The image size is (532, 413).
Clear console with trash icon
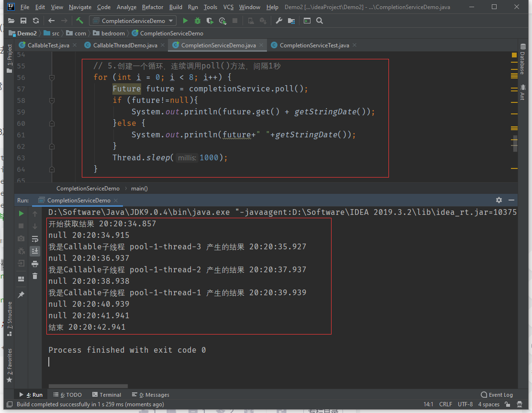[34, 276]
